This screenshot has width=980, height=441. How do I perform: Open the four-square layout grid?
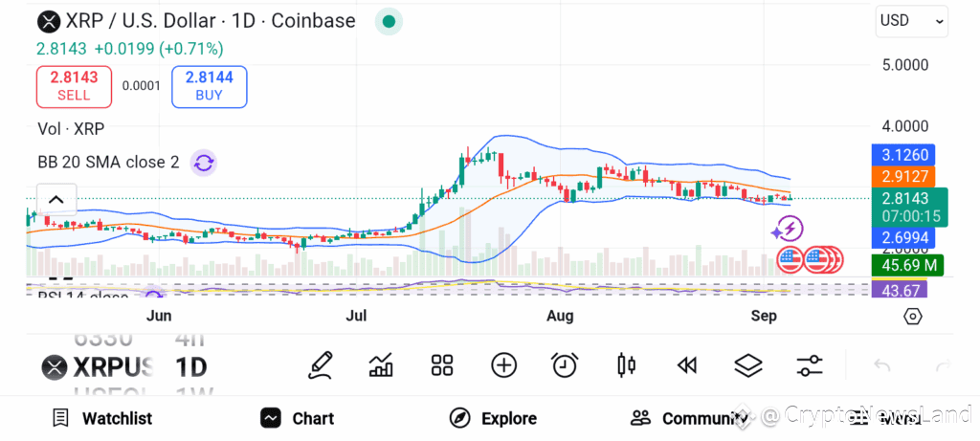[442, 365]
